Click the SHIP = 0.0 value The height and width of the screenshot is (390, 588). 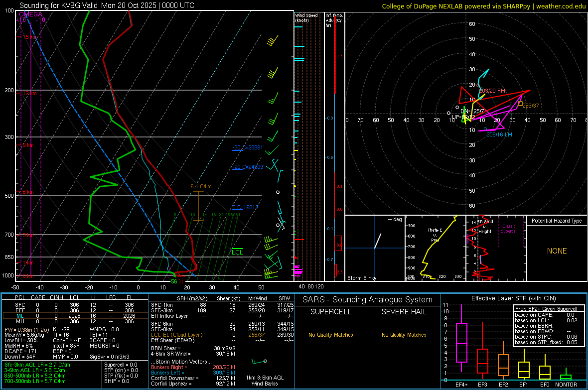point(117,381)
